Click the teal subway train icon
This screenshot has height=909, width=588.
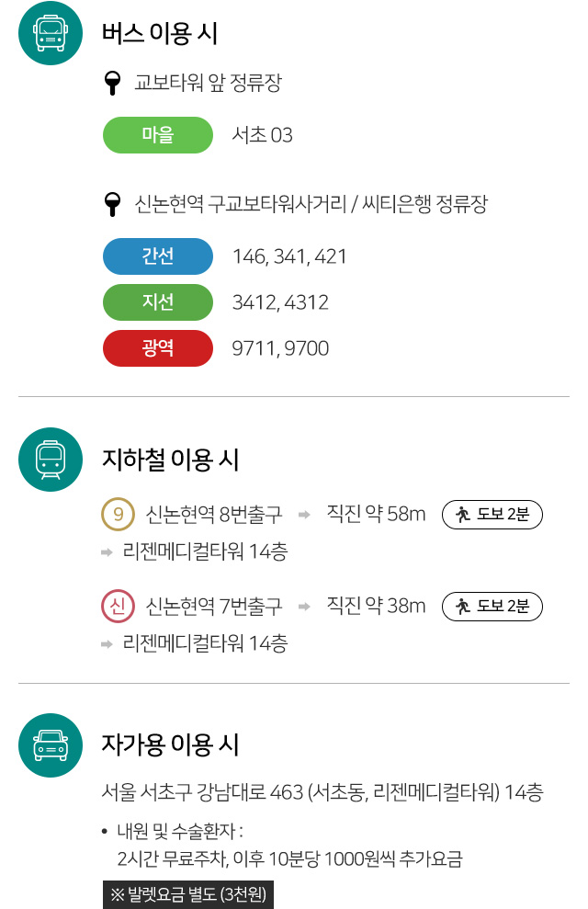coord(51,459)
